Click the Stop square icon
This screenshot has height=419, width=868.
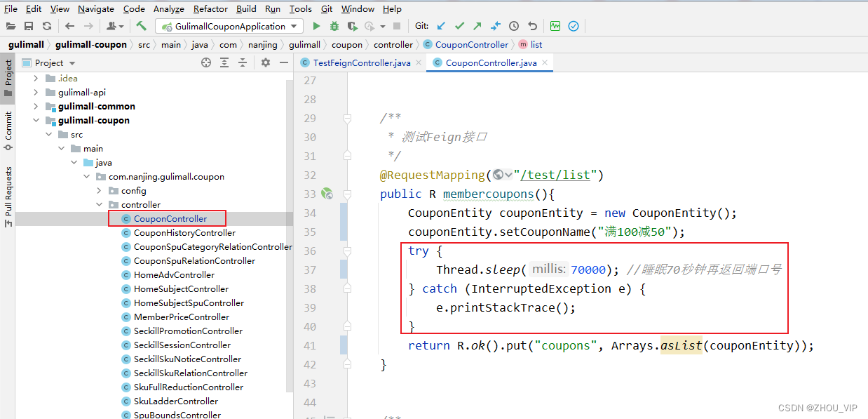397,26
